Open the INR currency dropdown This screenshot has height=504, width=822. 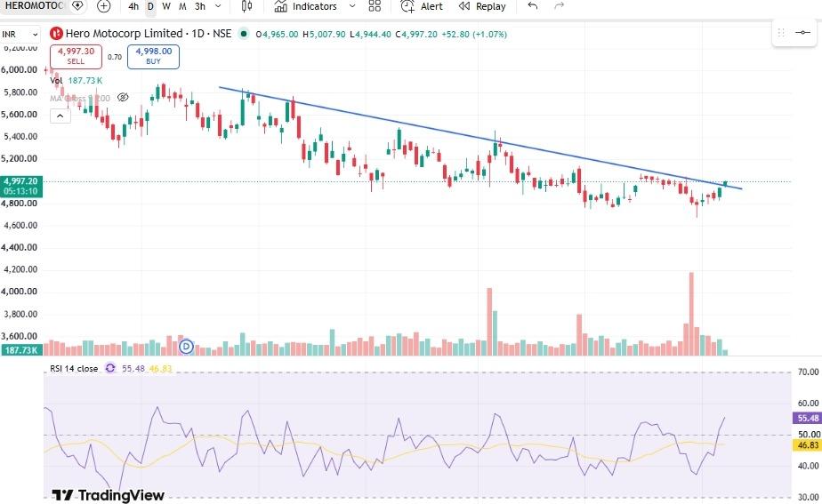pos(20,35)
